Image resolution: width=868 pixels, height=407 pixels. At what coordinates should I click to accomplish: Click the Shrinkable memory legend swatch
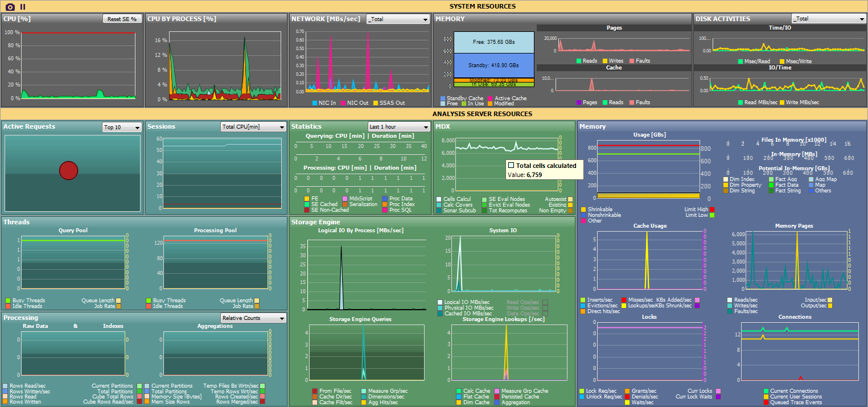583,209
